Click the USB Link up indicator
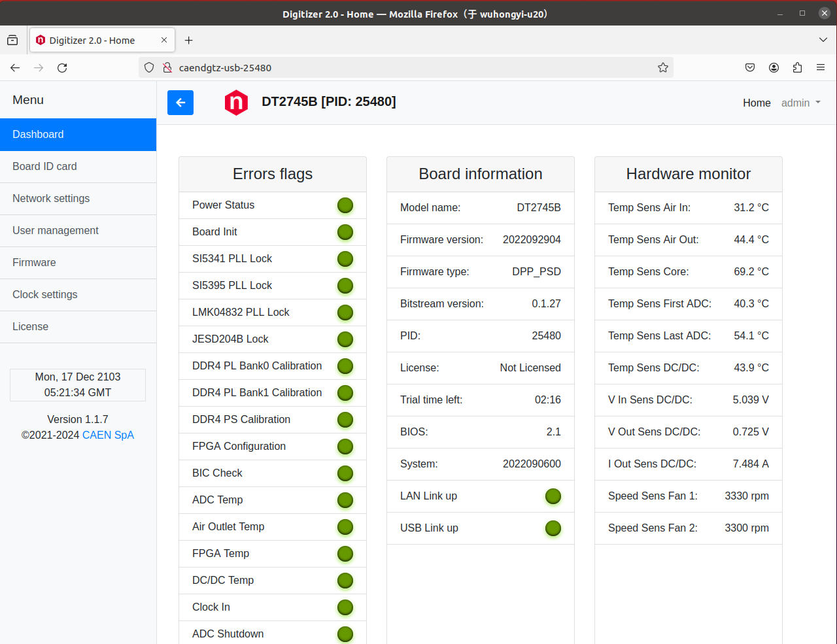The width and height of the screenshot is (837, 644). point(553,528)
